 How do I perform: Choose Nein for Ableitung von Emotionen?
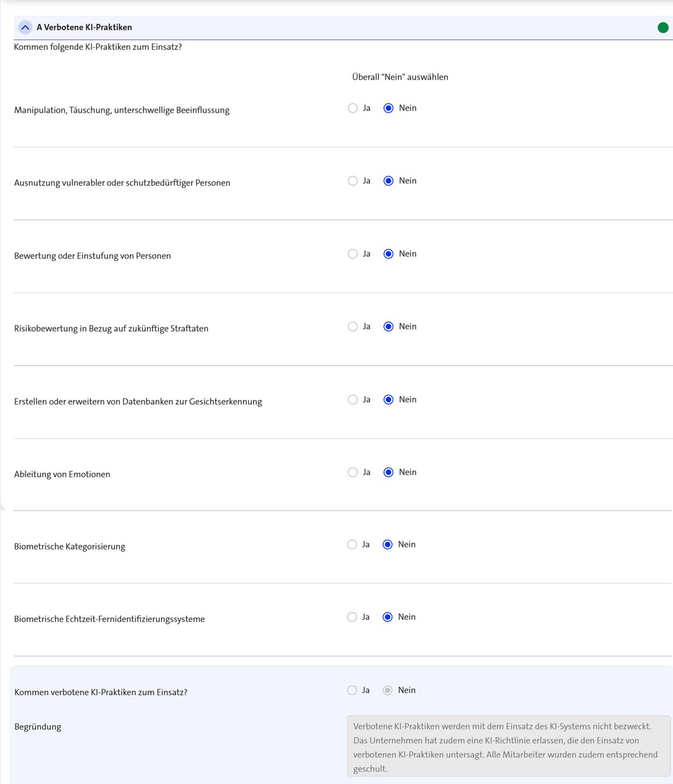(388, 472)
